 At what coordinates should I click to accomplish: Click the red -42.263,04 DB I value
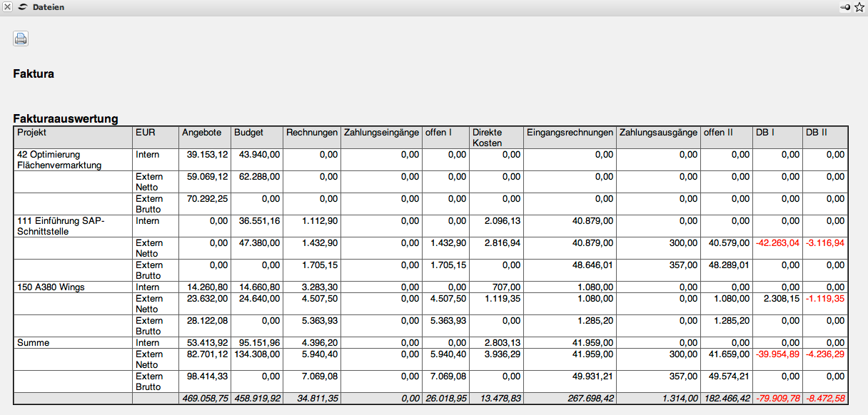tap(777, 243)
